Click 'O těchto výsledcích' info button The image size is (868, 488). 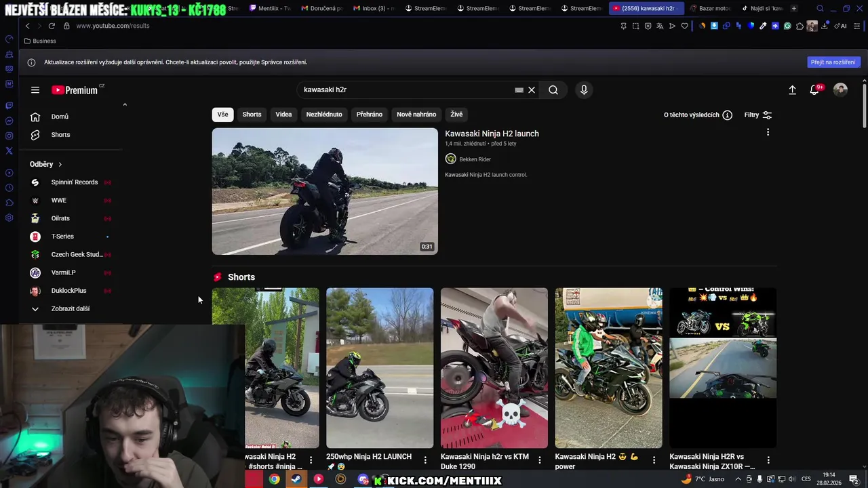click(x=698, y=115)
